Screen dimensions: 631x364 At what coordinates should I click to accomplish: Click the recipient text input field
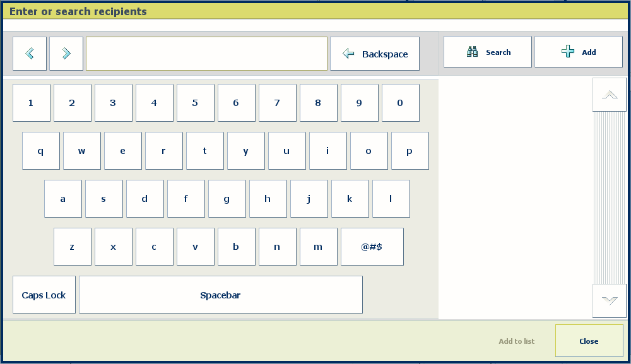pos(206,54)
